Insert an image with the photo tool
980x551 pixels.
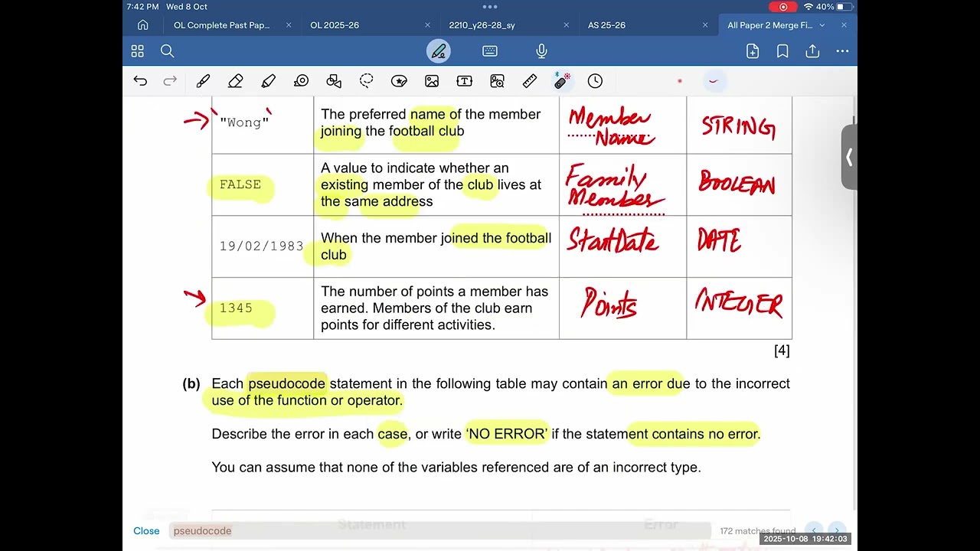click(432, 81)
